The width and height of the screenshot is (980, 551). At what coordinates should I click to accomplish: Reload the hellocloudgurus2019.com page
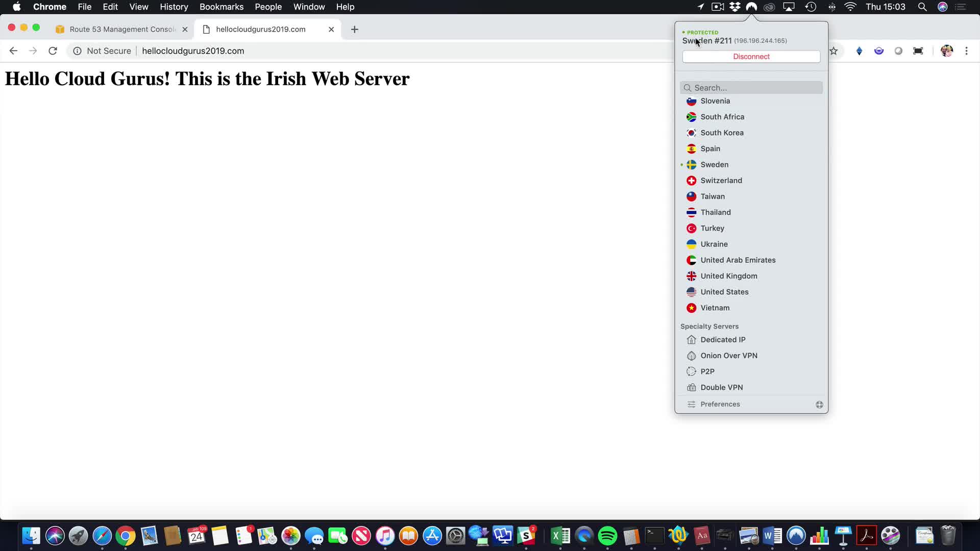(53, 51)
